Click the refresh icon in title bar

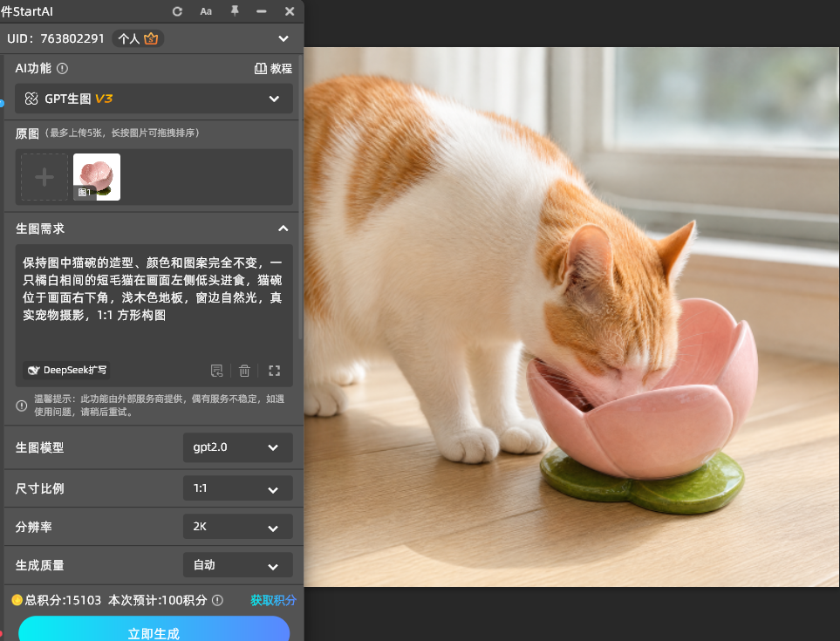pos(177,11)
